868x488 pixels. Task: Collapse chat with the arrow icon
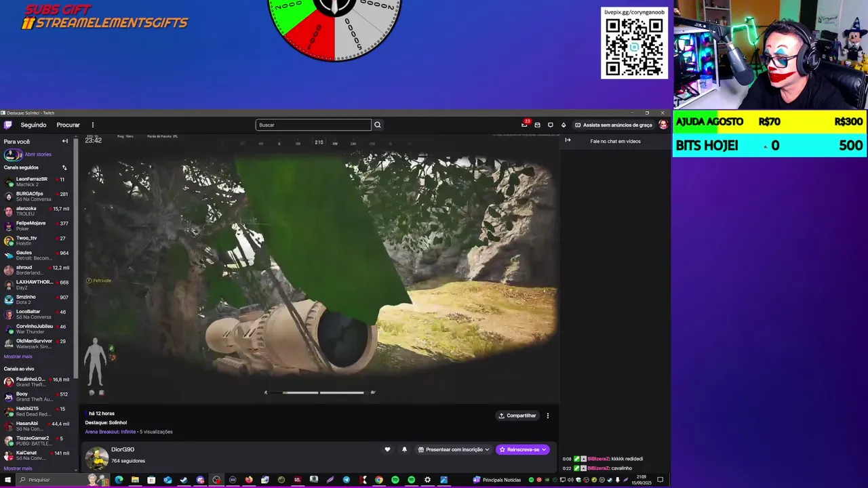pyautogui.click(x=568, y=140)
